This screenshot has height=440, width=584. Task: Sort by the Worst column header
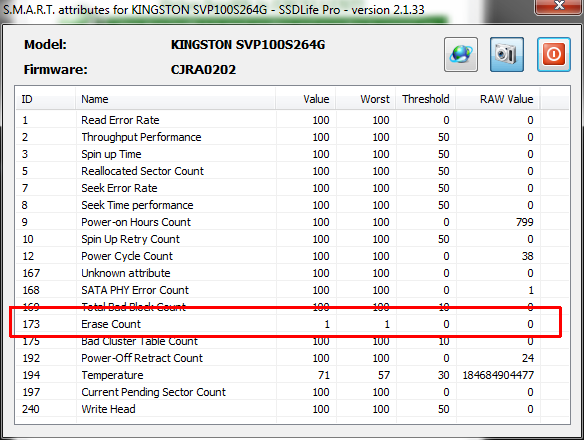point(366,99)
